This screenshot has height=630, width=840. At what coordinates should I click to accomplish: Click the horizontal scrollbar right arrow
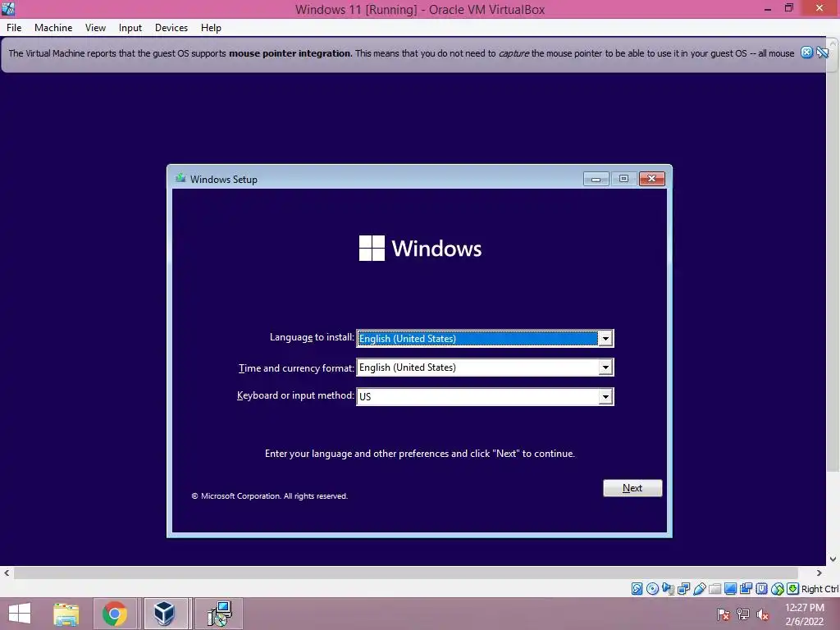tap(819, 573)
